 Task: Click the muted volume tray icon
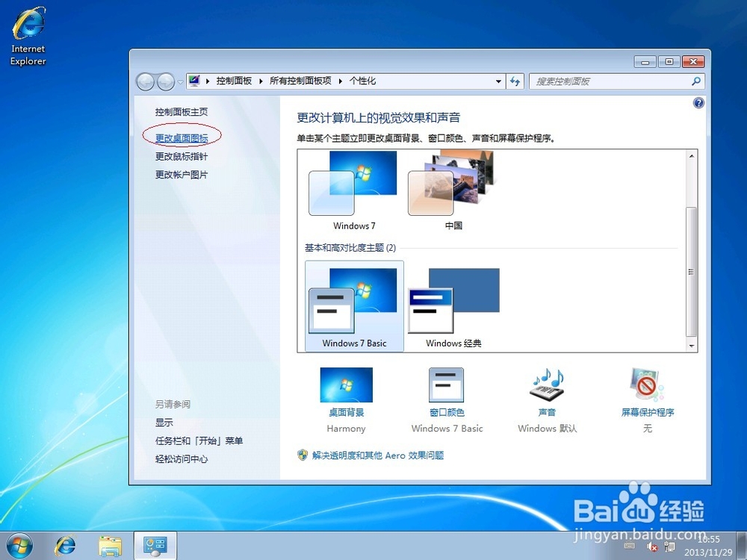651,547
